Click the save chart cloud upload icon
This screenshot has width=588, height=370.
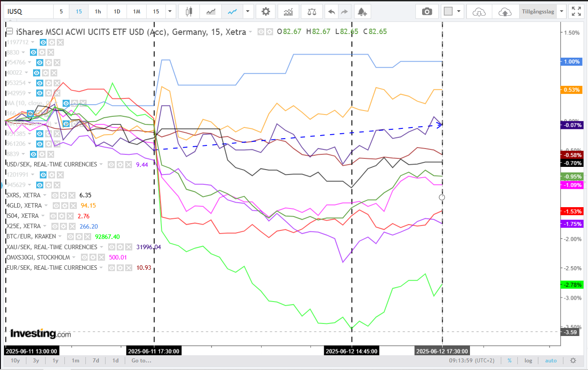point(505,12)
